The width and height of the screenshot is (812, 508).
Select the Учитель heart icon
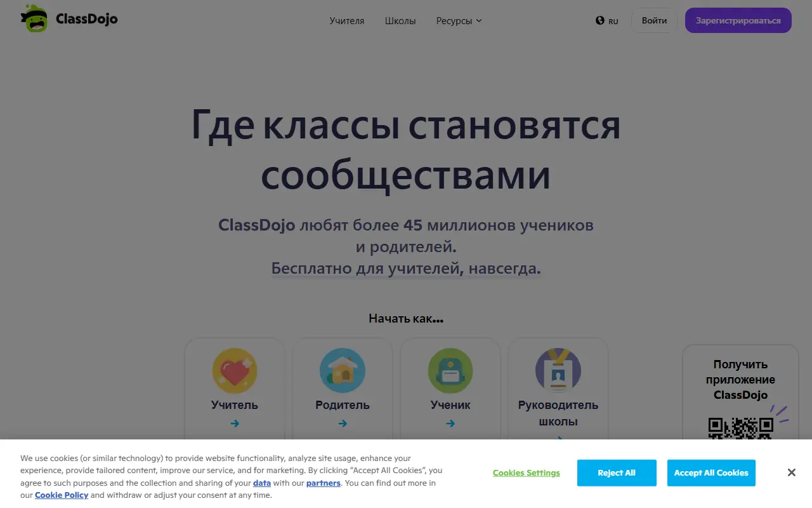tap(235, 371)
